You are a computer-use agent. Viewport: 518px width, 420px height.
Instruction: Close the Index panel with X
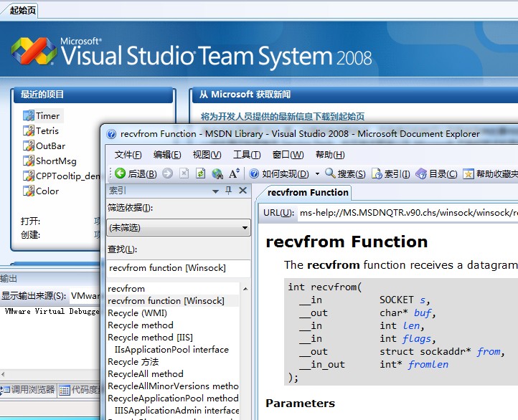click(242, 191)
